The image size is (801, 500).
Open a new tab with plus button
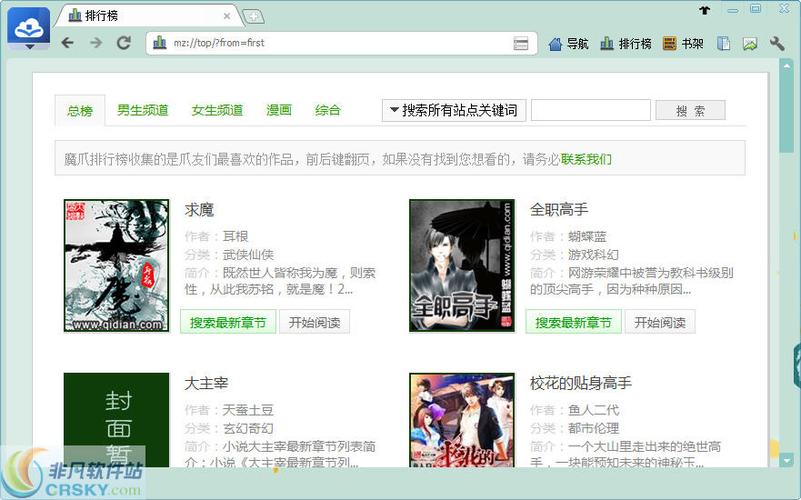coord(253,17)
